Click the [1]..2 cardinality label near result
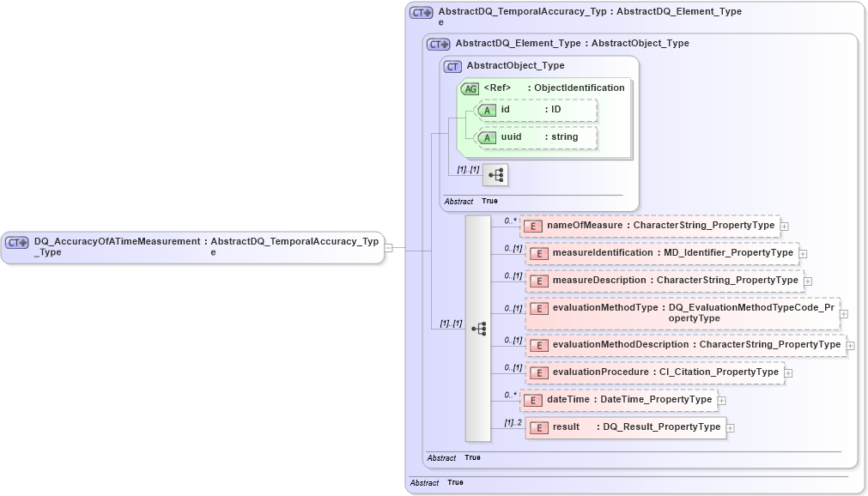This screenshot has height=496, width=868. click(513, 421)
